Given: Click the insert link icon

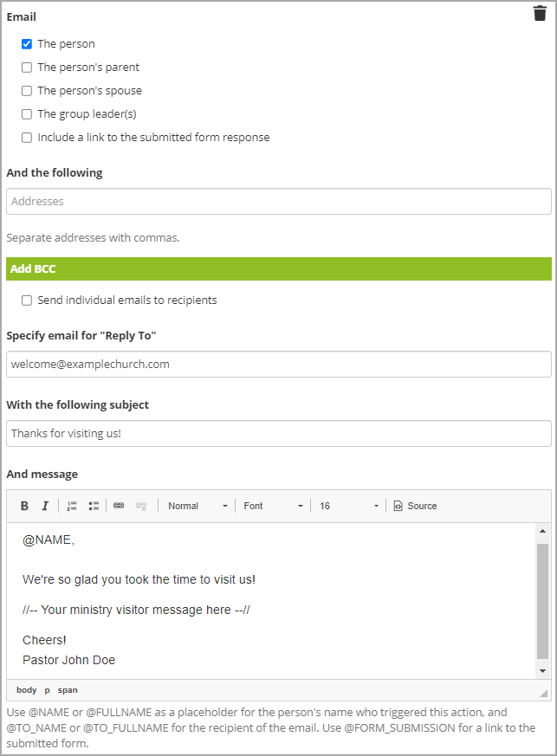Looking at the screenshot, I should (x=119, y=506).
